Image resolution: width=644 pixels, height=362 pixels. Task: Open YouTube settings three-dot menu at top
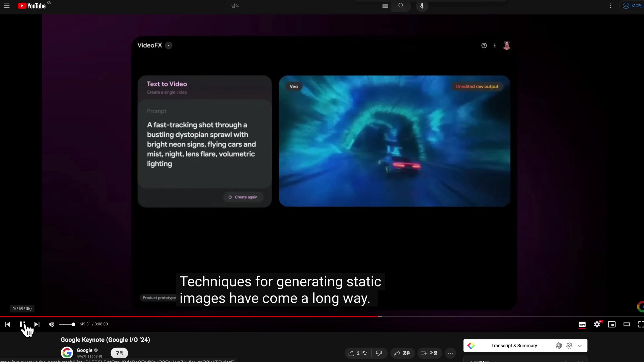point(611,6)
